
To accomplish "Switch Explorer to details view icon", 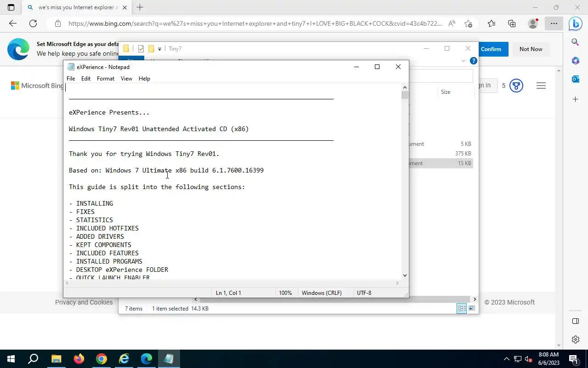I will [x=462, y=309].
